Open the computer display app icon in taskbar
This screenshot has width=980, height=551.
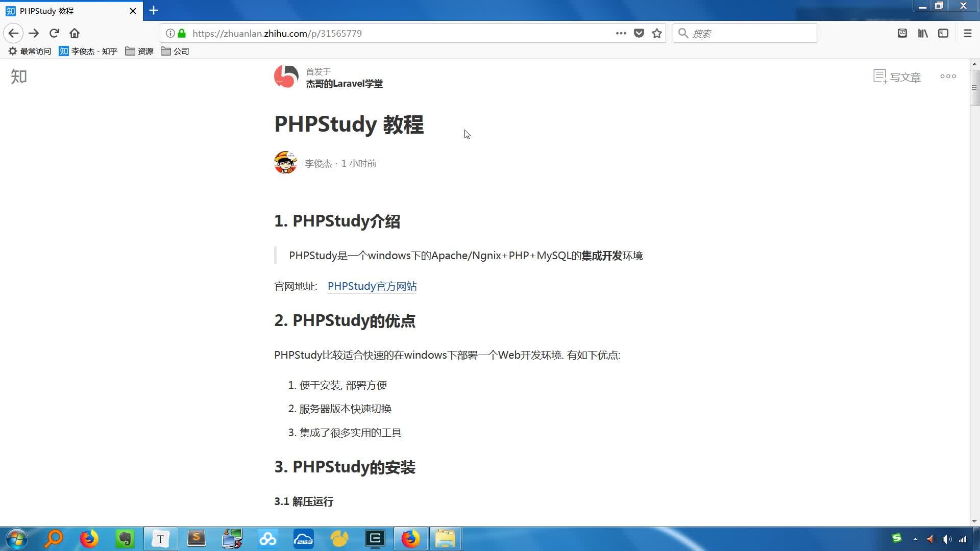(x=232, y=539)
